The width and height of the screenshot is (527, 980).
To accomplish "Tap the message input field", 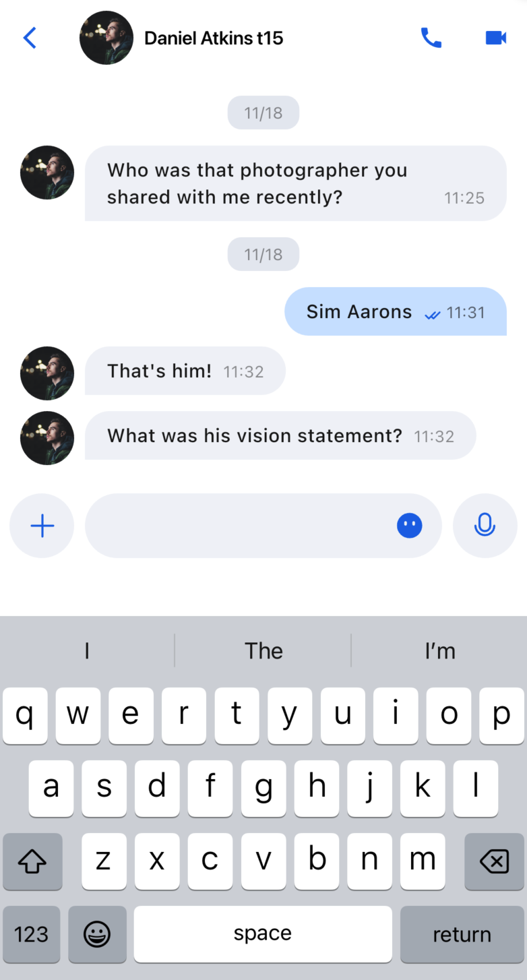I will coord(263,526).
